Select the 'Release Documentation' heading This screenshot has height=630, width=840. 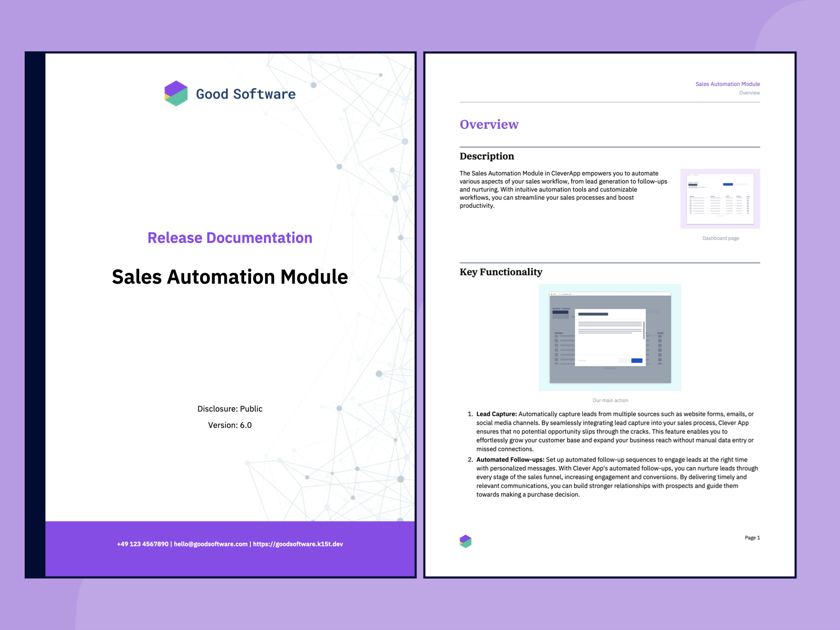tap(230, 238)
